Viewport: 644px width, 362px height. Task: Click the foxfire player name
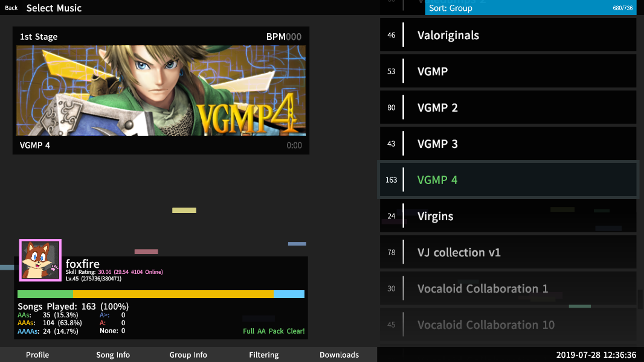pos(83,264)
